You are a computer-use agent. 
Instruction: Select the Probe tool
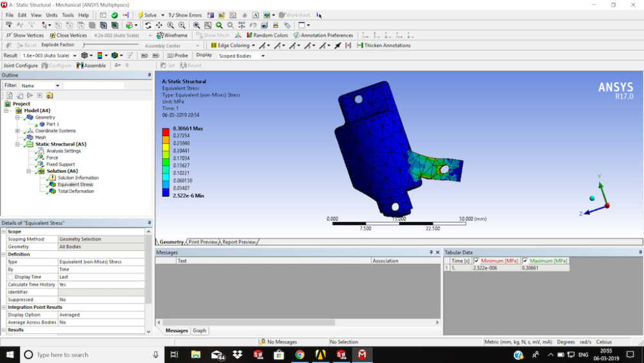[x=178, y=55]
